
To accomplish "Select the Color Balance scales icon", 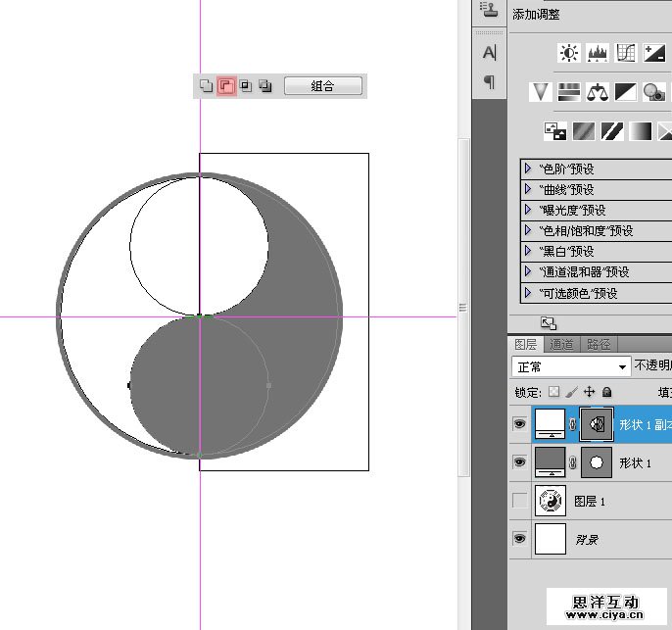I will 598,92.
